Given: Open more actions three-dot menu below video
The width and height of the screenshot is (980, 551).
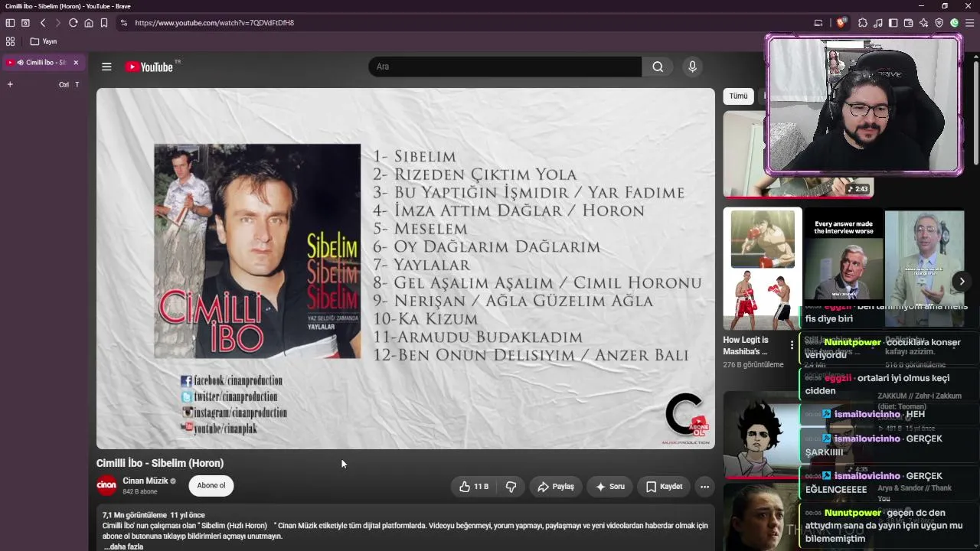Looking at the screenshot, I should (x=704, y=487).
